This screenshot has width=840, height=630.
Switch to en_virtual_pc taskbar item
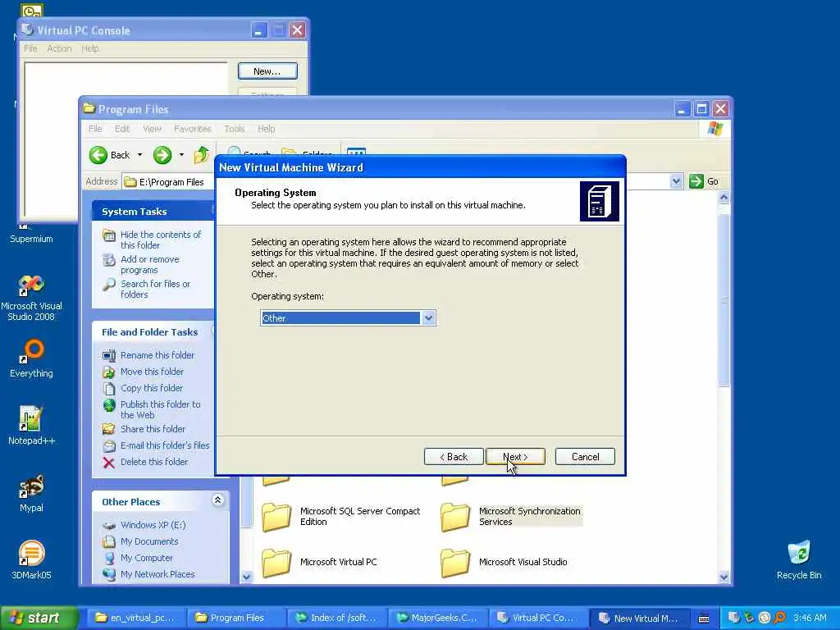coord(137,618)
